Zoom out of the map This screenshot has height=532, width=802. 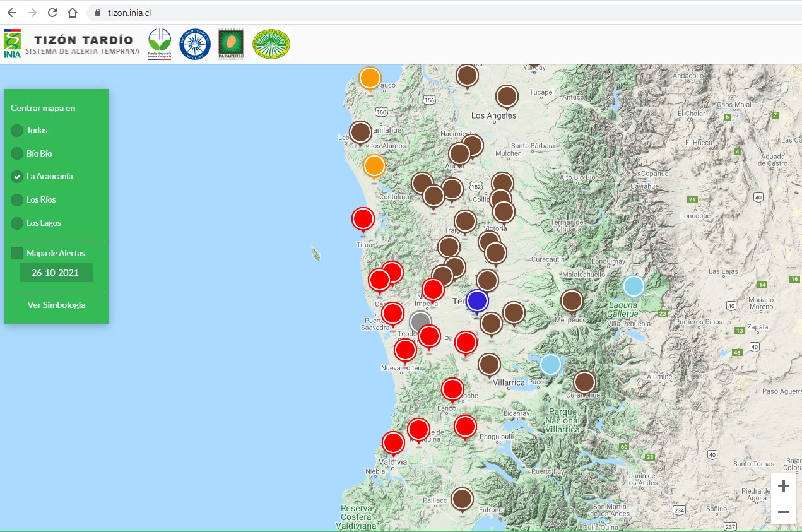tap(784, 512)
